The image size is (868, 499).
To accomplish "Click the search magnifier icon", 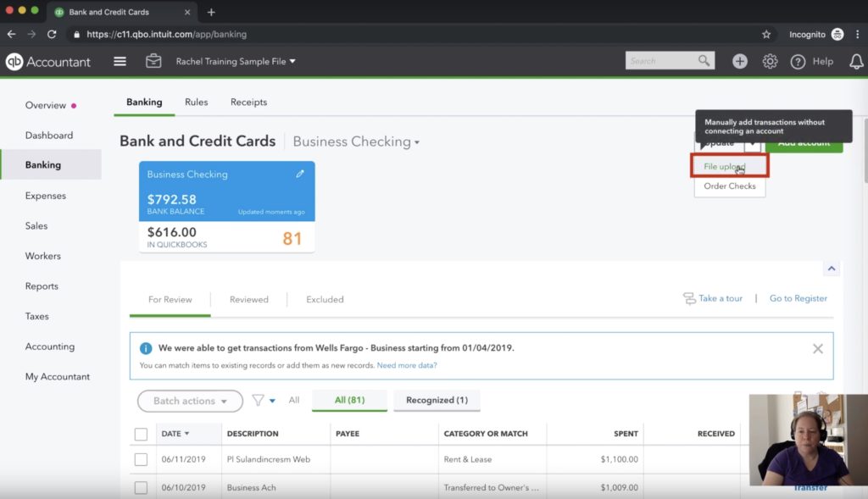I will 704,60.
